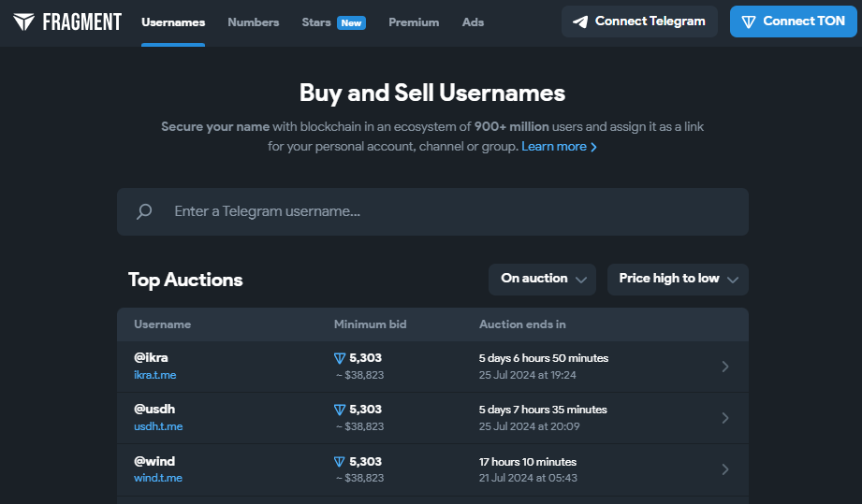Go to the Premium tab
The image size is (862, 504).
tap(414, 22)
